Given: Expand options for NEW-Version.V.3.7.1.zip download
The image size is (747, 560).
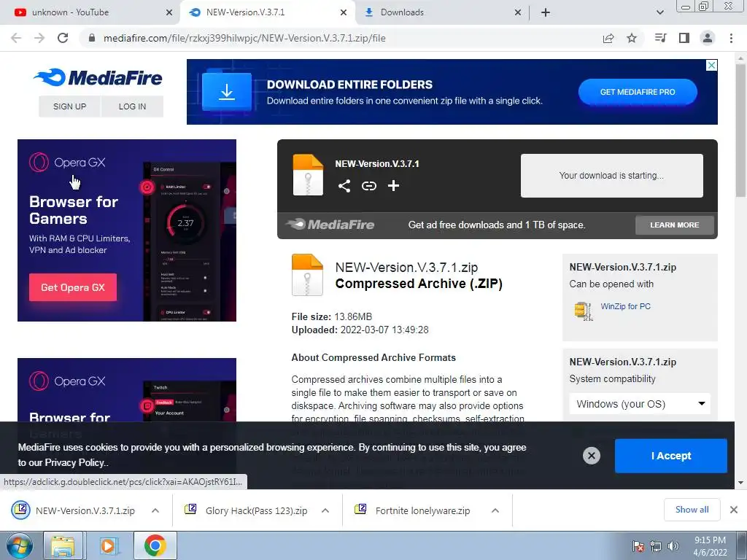Looking at the screenshot, I should [x=155, y=510].
